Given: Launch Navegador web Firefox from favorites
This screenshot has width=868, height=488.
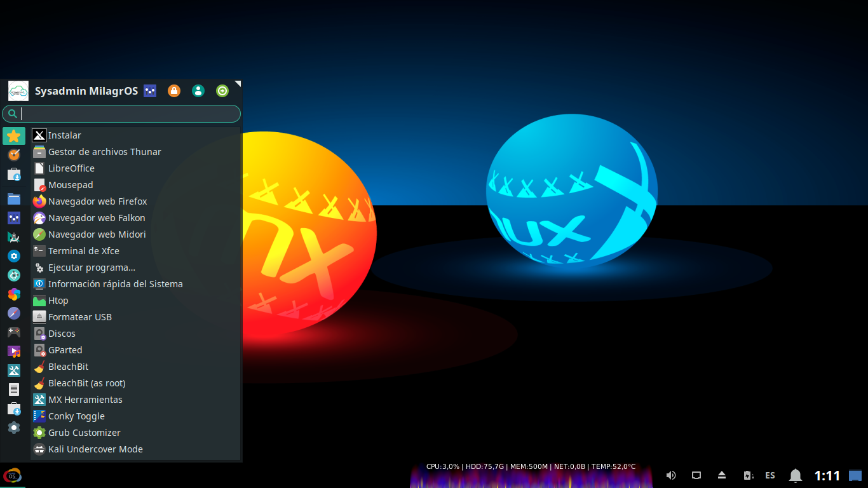Looking at the screenshot, I should coord(97,201).
